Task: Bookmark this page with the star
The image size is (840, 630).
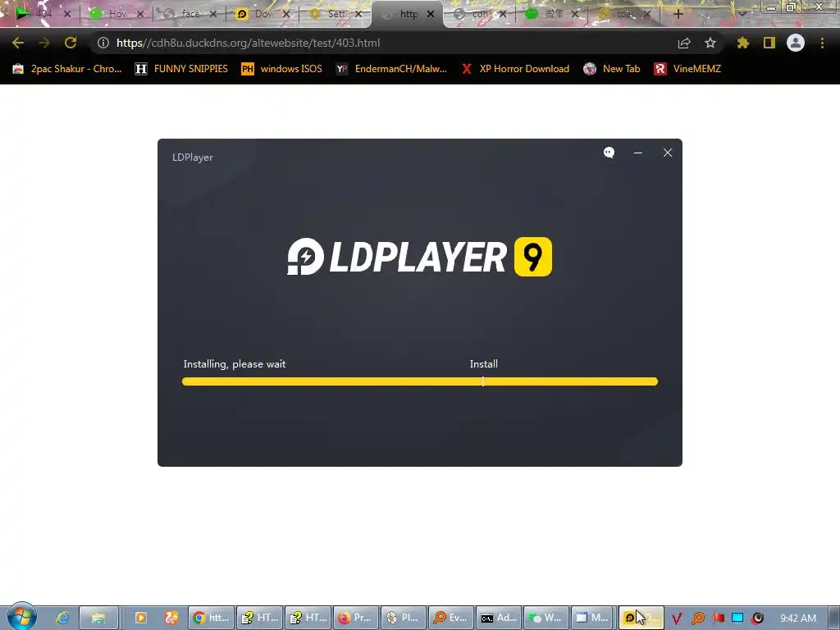Action: (710, 43)
